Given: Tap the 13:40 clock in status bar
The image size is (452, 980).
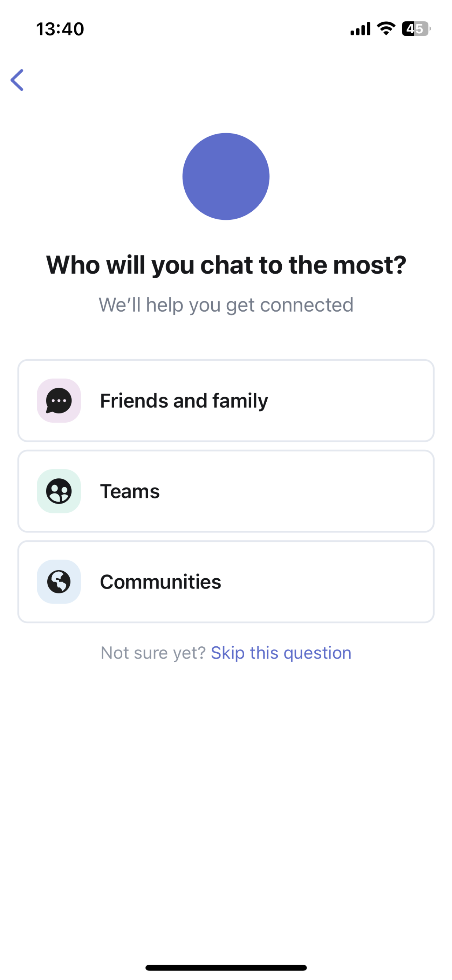Looking at the screenshot, I should pyautogui.click(x=60, y=29).
